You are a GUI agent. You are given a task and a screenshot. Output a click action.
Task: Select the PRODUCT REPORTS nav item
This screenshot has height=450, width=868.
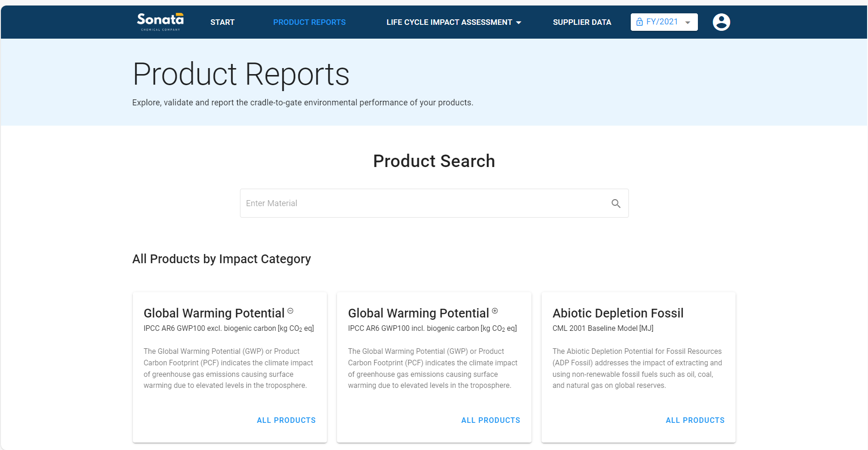pyautogui.click(x=309, y=22)
